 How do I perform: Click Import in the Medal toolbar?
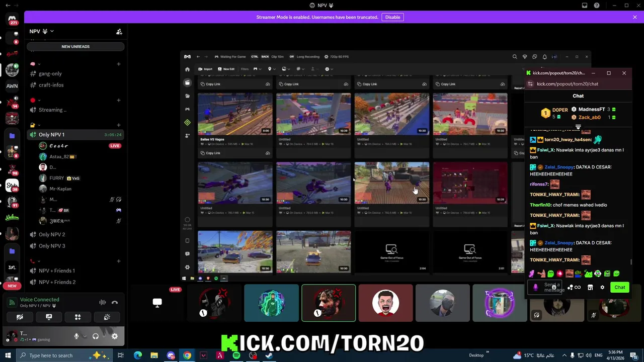(x=205, y=69)
